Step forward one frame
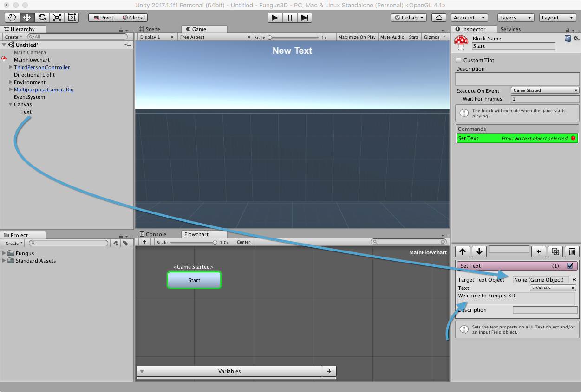581x392 pixels. pos(305,18)
